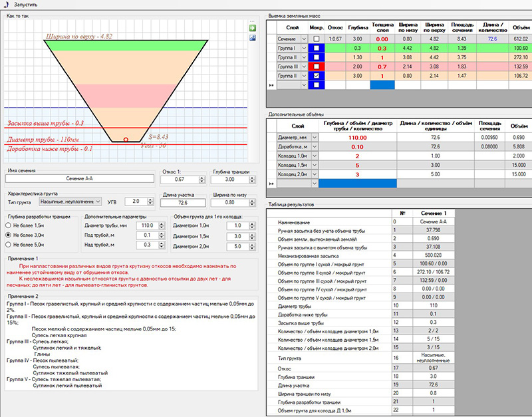Click the picture export icon beside the drawing
This screenshot has height=417, width=532.
pos(253,38)
